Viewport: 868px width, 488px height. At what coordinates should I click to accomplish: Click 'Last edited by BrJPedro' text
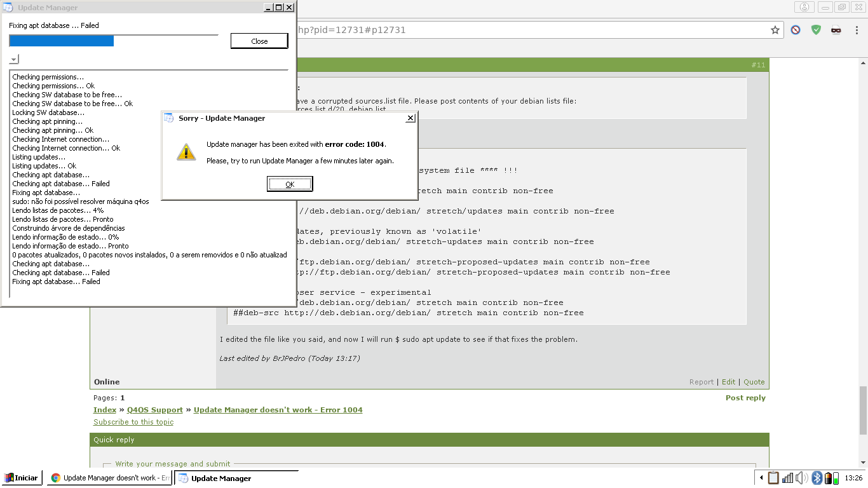[x=290, y=358]
